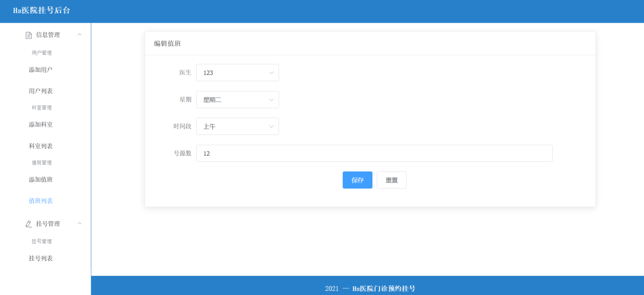Open 添加值班 in the sidebar
Screen dimensions: 644x295
41,179
